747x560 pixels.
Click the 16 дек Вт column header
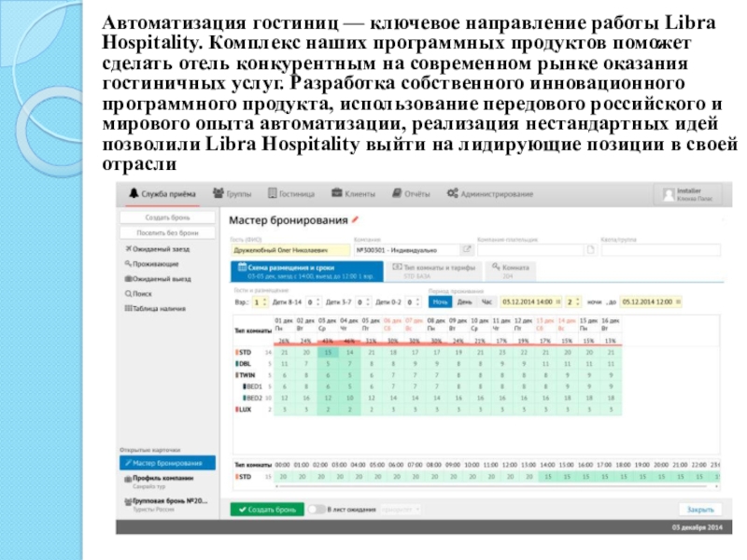[611, 325]
